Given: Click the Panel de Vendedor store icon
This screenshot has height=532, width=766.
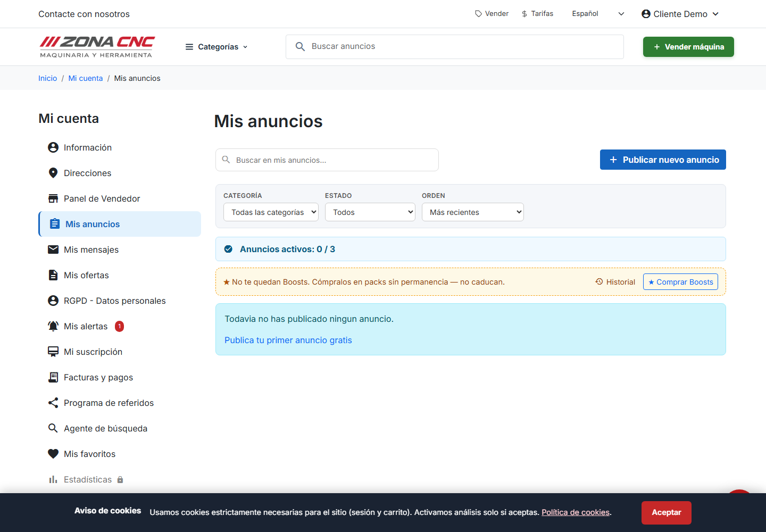Looking at the screenshot, I should 53,198.
